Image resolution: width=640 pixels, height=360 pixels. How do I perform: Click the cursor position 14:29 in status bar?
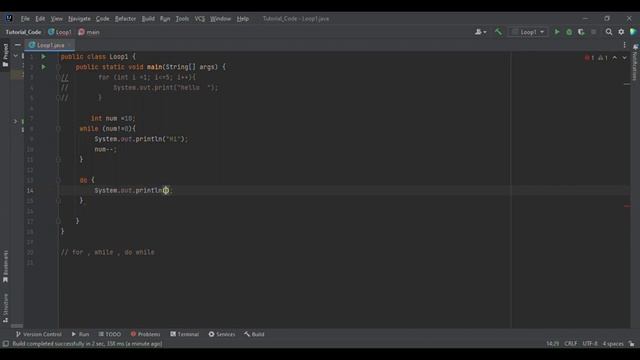pos(552,344)
